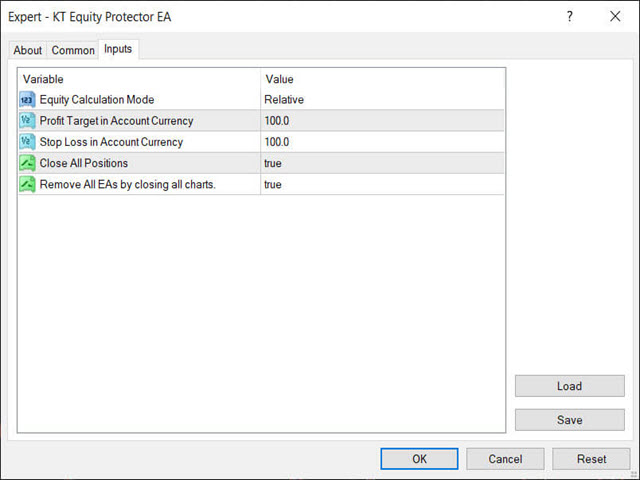The image size is (640, 480).
Task: Click the Stop Loss row icon
Action: [27, 142]
